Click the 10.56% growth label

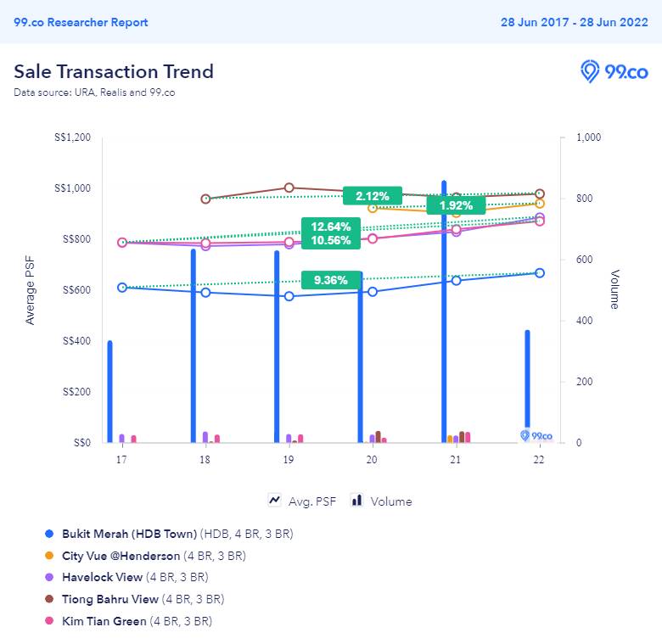pyautogui.click(x=330, y=240)
